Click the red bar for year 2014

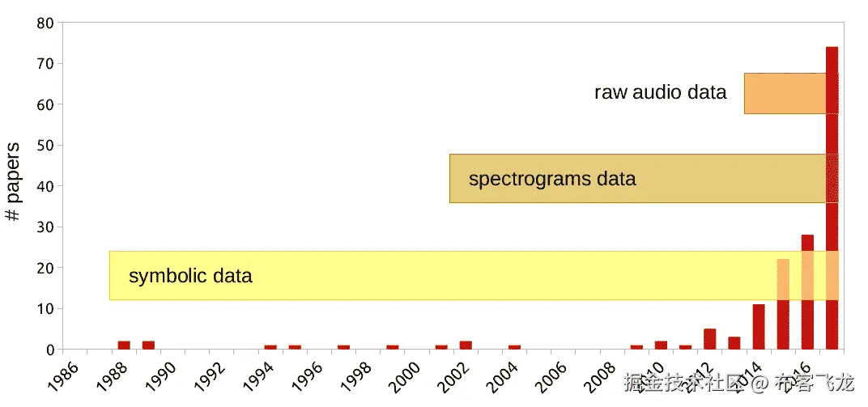tap(759, 327)
